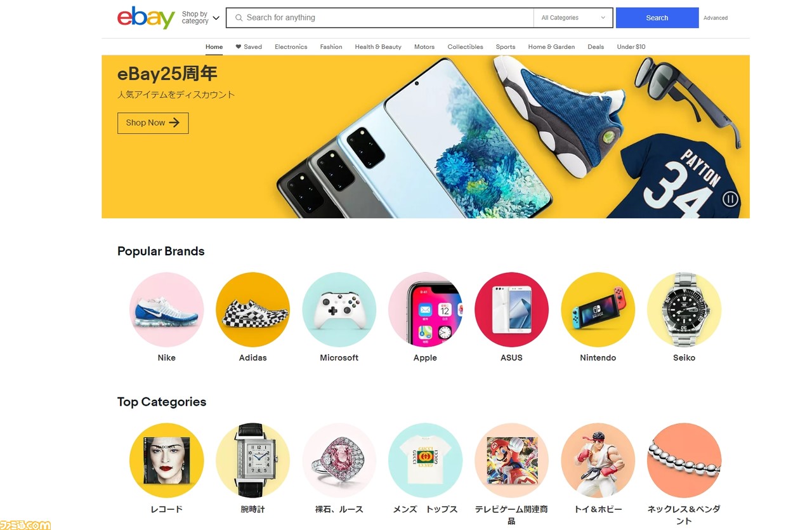
Task: Open the Nike brand circle
Action: (x=166, y=310)
